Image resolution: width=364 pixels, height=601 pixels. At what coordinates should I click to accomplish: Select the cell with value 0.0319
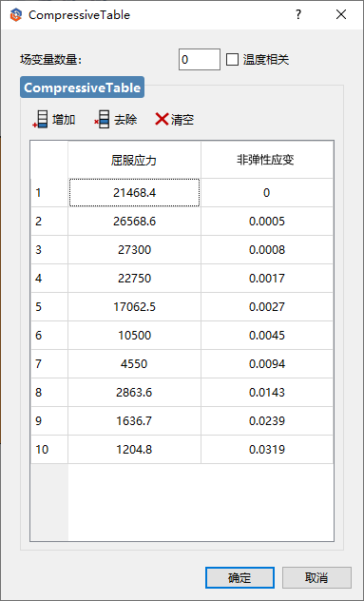(267, 450)
